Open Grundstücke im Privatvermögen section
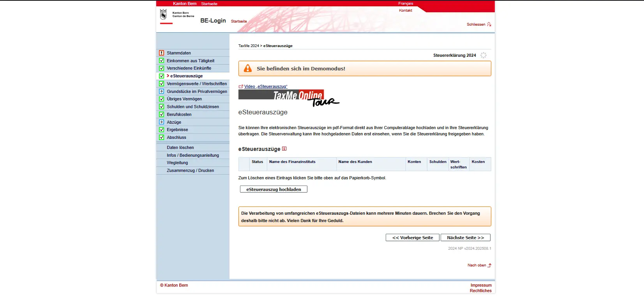Screen dimensions: 644x296 tap(197, 91)
